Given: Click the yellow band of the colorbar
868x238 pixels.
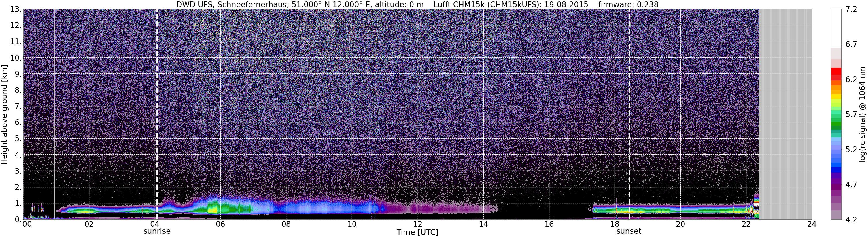Looking at the screenshot, I should [836, 97].
